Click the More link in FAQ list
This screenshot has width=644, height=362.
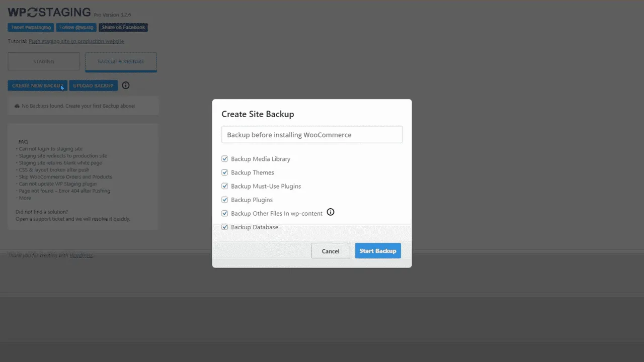(x=25, y=198)
